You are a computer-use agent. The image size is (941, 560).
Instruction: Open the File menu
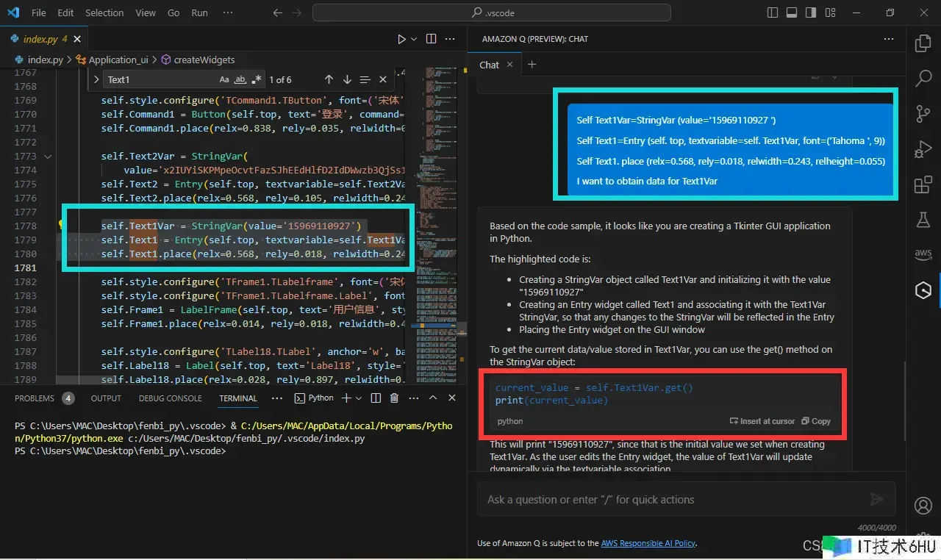(x=39, y=12)
